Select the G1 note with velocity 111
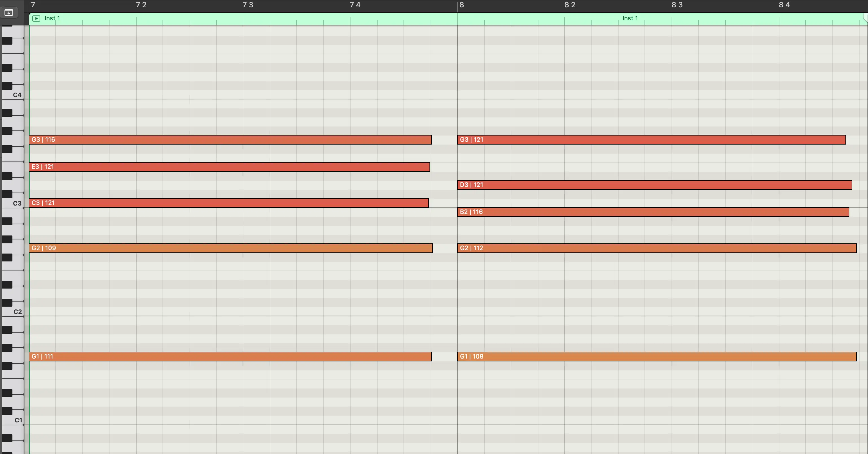 (x=230, y=357)
